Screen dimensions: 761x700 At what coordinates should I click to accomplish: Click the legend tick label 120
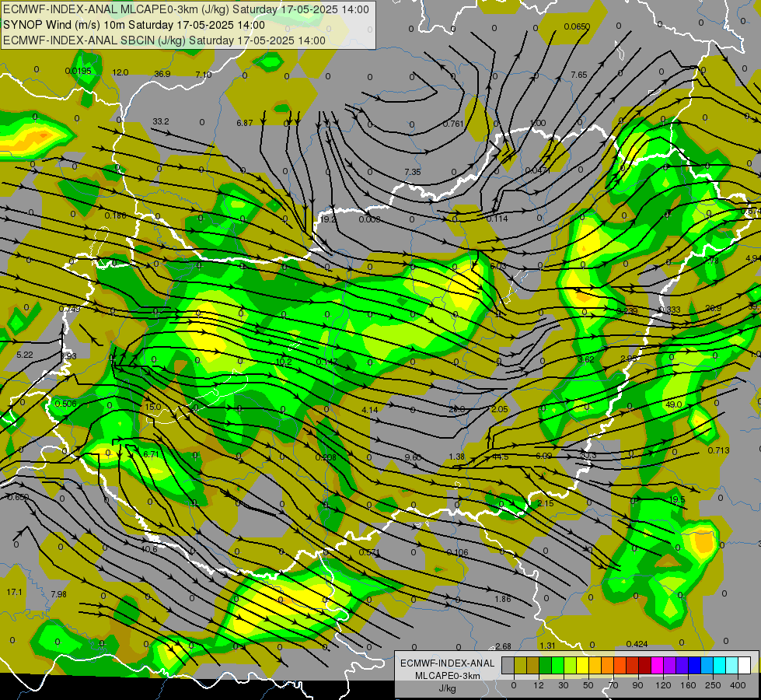(663, 685)
